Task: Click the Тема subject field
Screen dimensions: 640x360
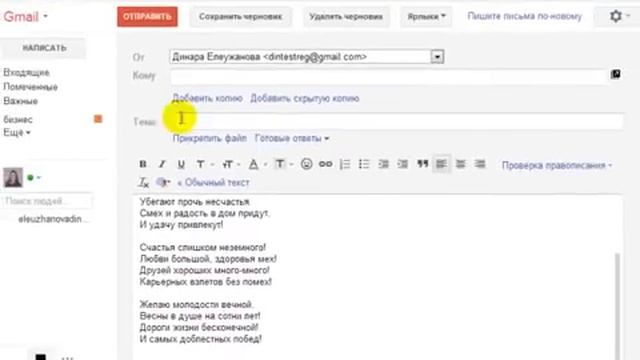Action: click(396, 121)
